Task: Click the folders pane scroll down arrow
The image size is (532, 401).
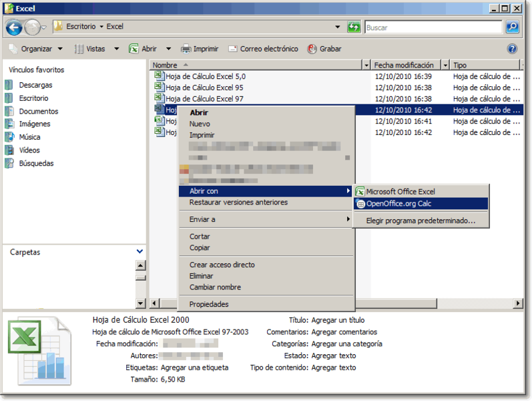Action: 140,303
